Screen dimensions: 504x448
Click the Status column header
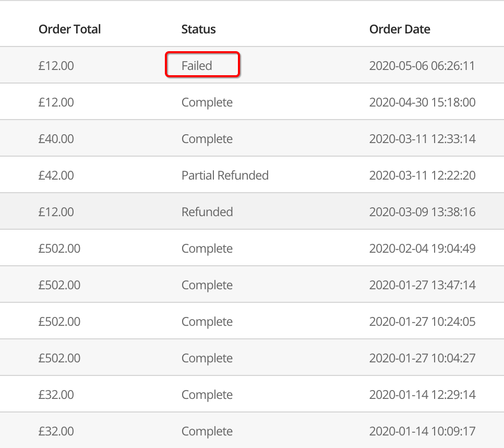198,29
